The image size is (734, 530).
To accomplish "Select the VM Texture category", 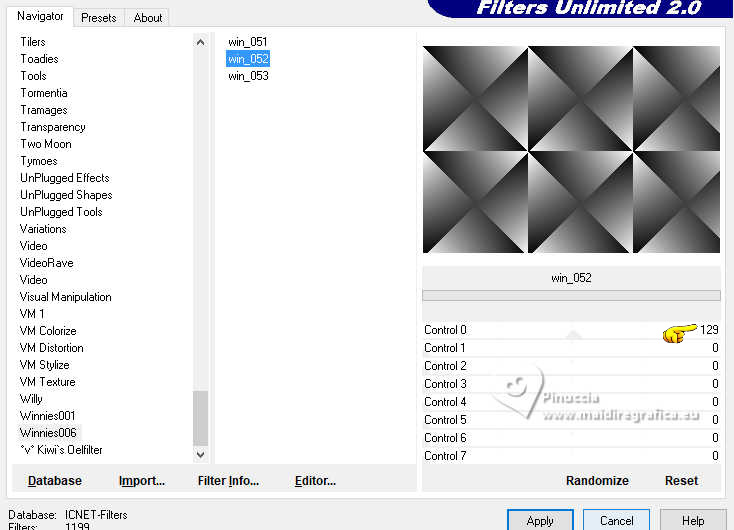I will click(x=47, y=382).
